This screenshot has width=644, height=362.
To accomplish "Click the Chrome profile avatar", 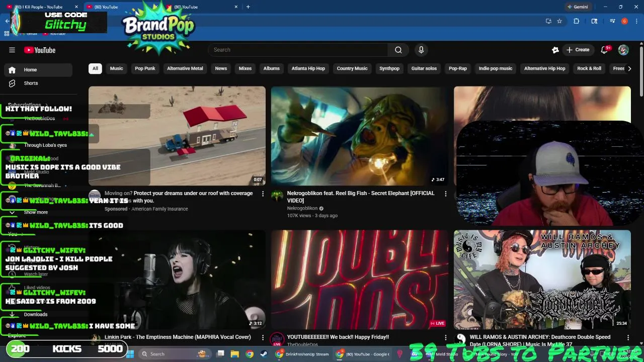I will coord(624,21).
